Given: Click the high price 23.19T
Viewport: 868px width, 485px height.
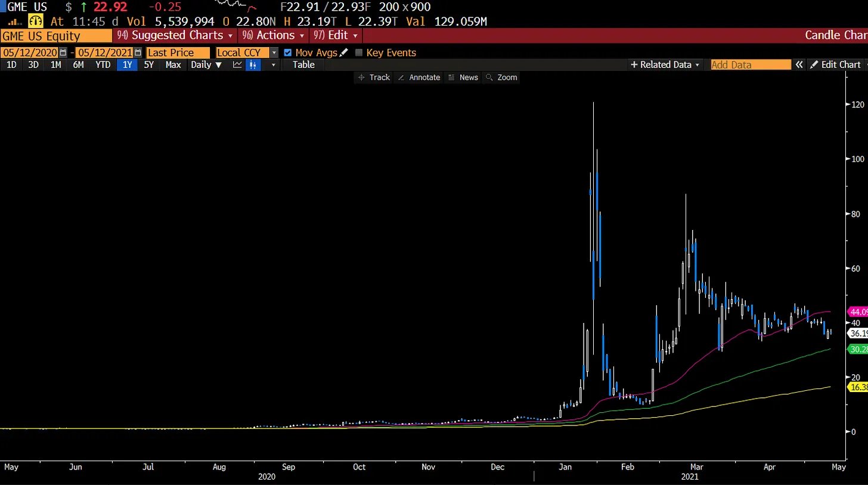Looking at the screenshot, I should [316, 21].
